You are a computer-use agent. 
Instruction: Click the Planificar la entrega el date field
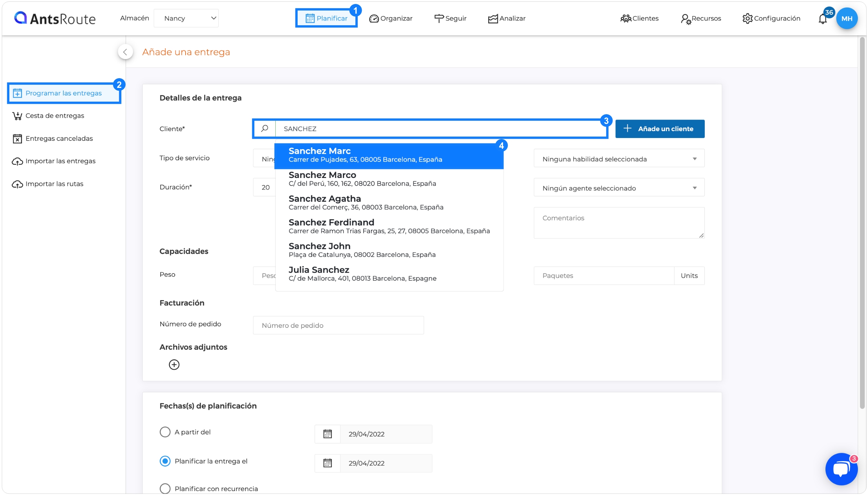386,463
